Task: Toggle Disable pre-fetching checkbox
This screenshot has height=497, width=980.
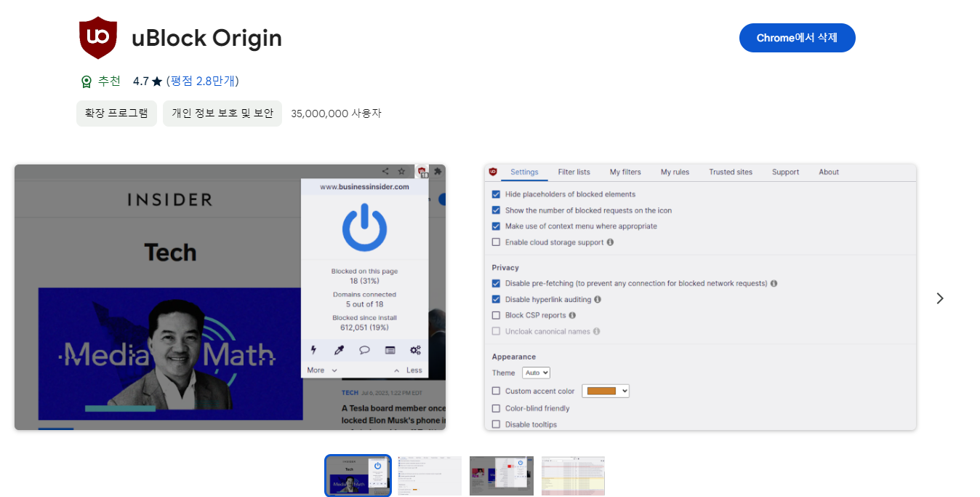Action: tap(496, 283)
